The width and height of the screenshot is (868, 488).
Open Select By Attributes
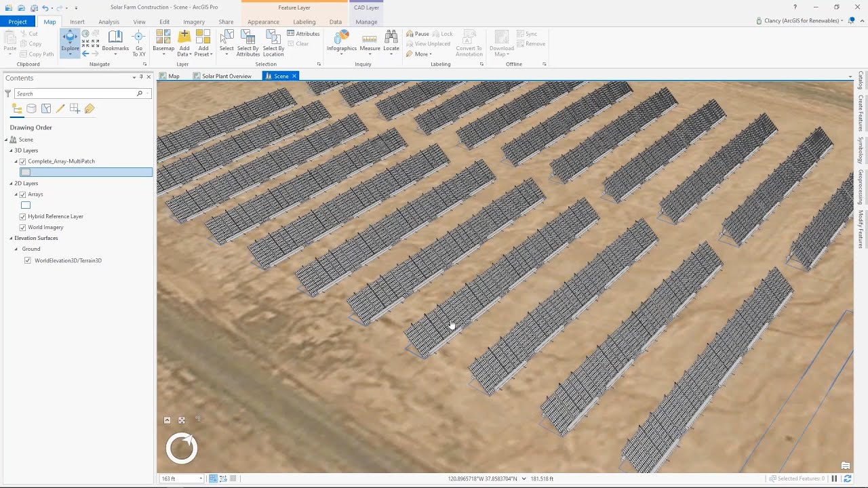pyautogui.click(x=248, y=43)
